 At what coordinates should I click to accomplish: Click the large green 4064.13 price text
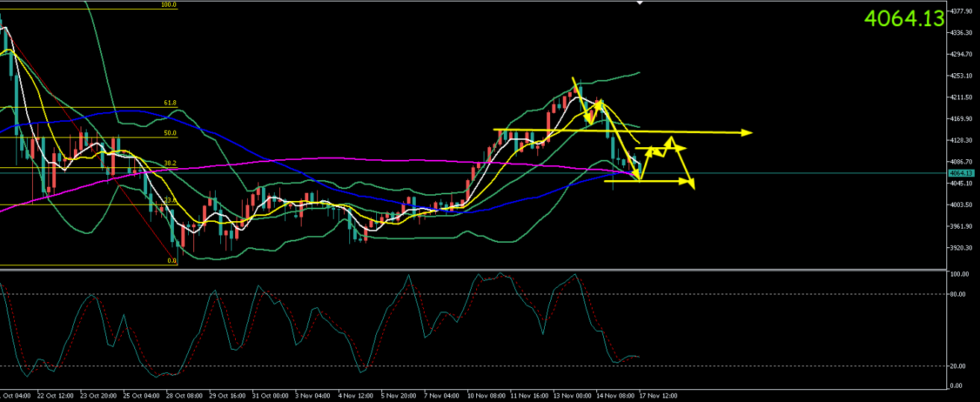(904, 19)
